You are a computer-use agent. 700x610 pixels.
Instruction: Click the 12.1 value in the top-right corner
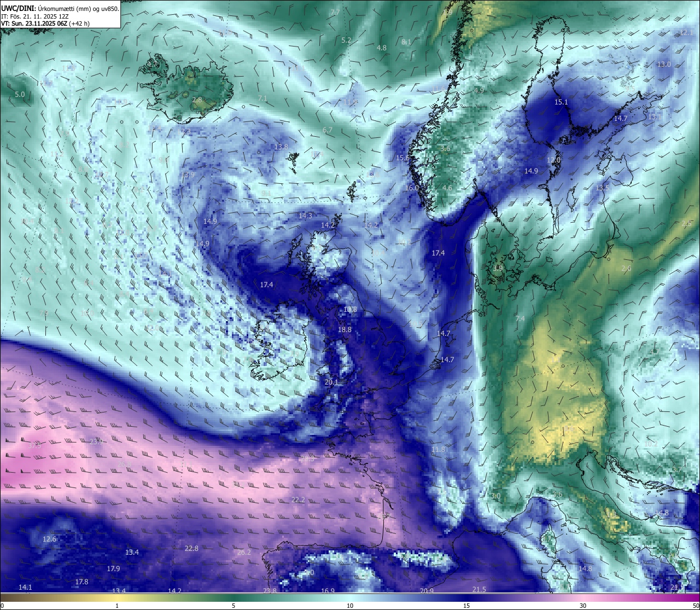tap(686, 33)
